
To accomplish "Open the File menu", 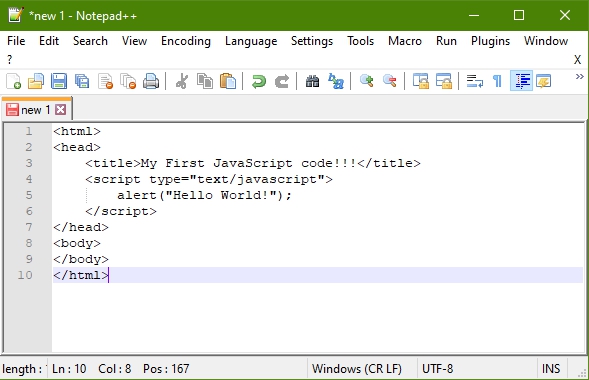I will point(16,41).
